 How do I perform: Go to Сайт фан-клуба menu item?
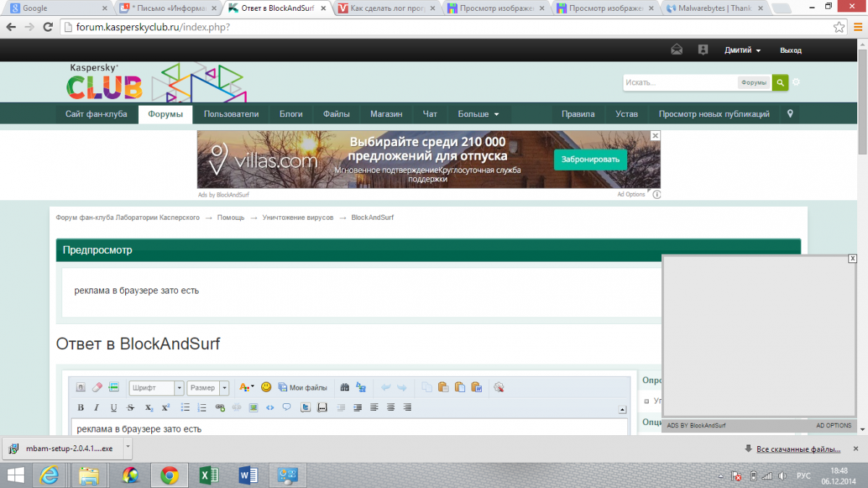(x=96, y=114)
